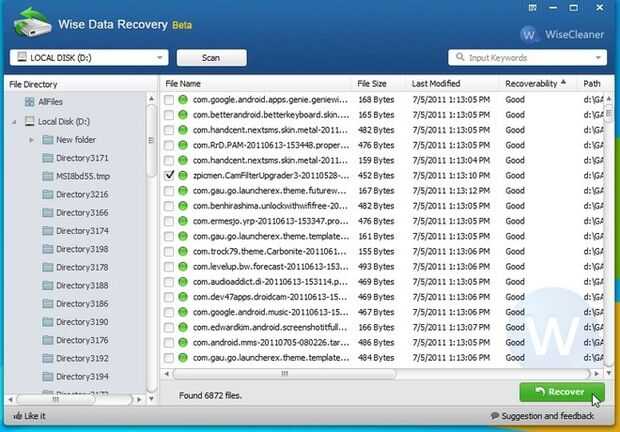Click green status icon for com.RrD.PAM file

[183, 145]
